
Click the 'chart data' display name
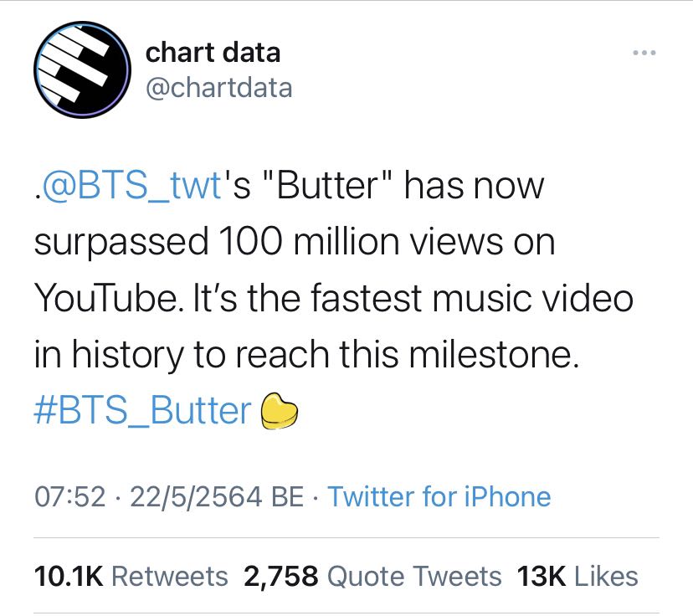[x=213, y=52]
